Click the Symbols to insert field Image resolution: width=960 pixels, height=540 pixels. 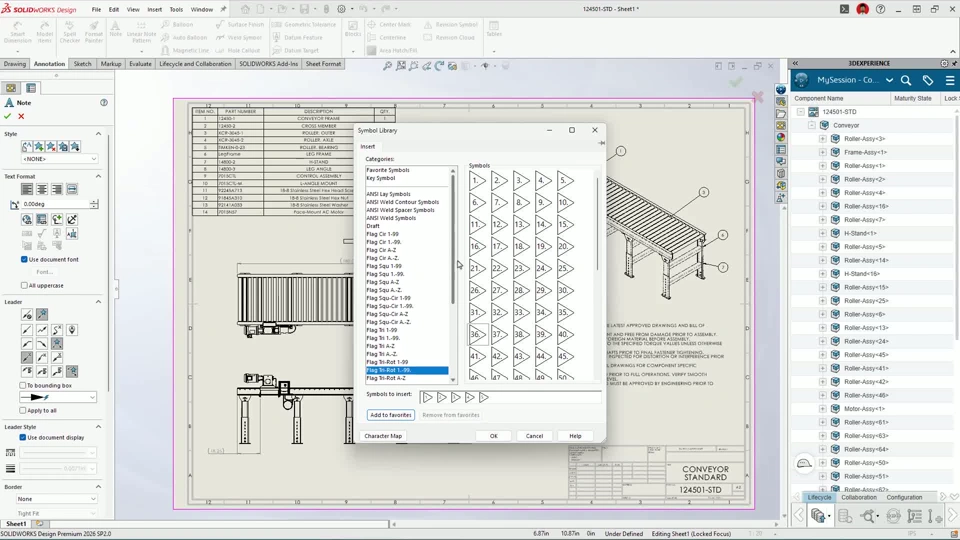[x=509, y=397]
